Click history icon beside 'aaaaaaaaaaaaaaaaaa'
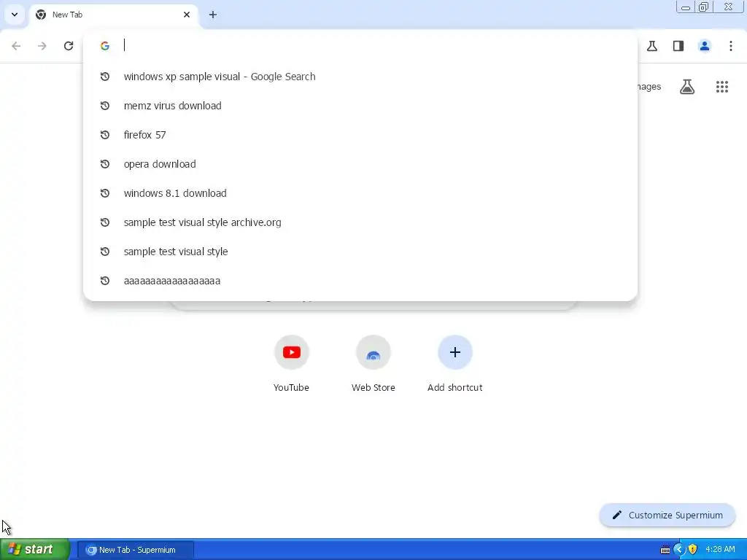This screenshot has height=560, width=747. [x=105, y=281]
